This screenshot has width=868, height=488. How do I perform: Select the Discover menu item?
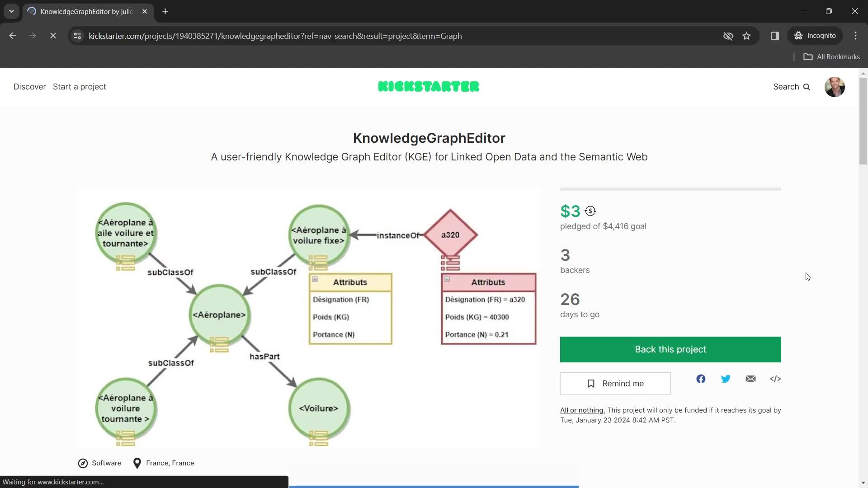tap(30, 86)
